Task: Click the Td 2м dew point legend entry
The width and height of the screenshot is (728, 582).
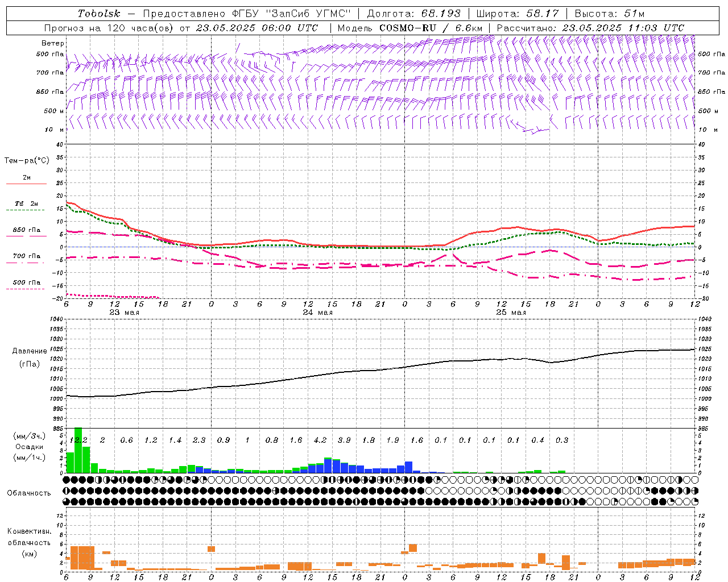Action: point(26,203)
